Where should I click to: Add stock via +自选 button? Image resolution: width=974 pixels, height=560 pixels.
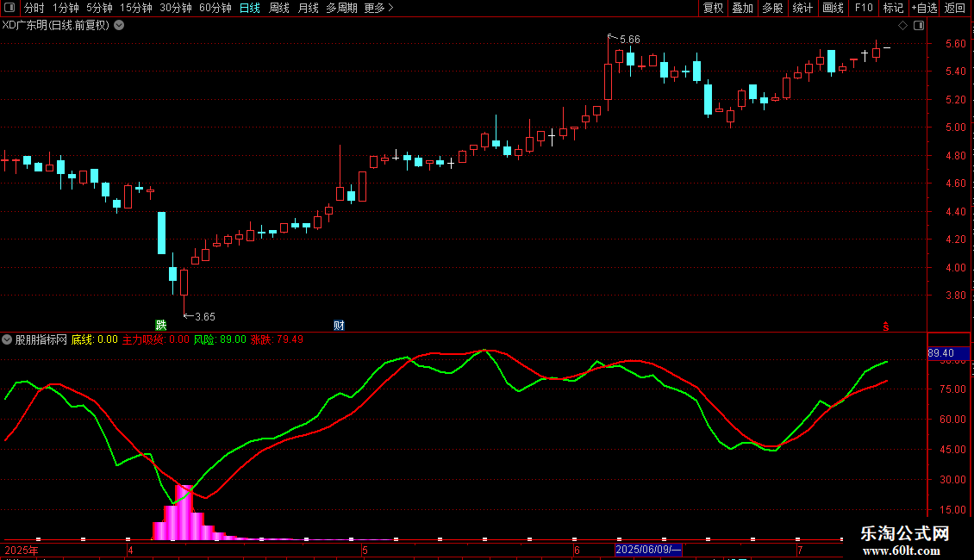coord(924,8)
